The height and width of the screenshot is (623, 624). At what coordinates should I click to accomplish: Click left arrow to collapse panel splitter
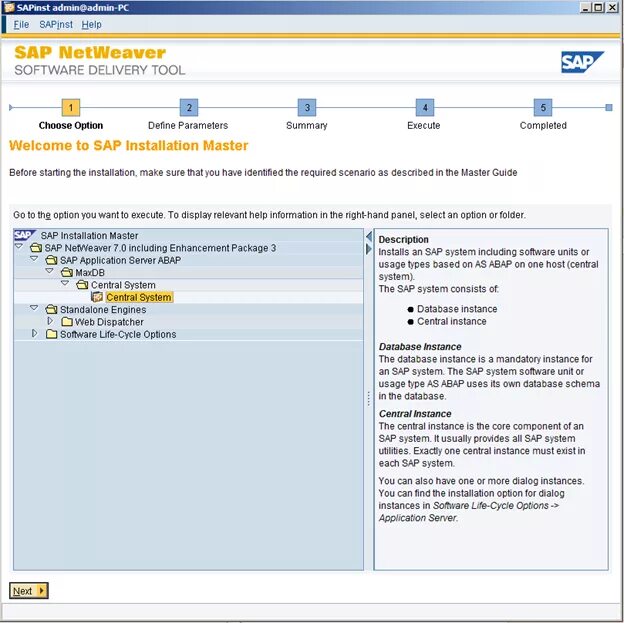(369, 236)
